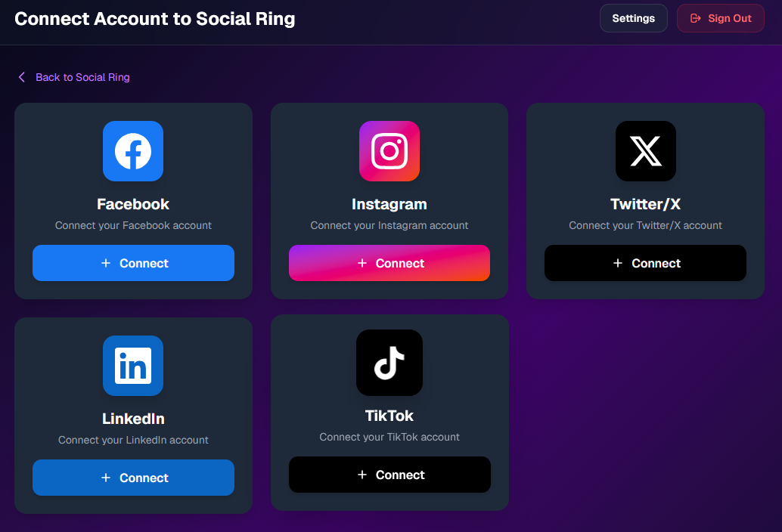Click the plus icon on the Instagram Connect button

coord(362,263)
